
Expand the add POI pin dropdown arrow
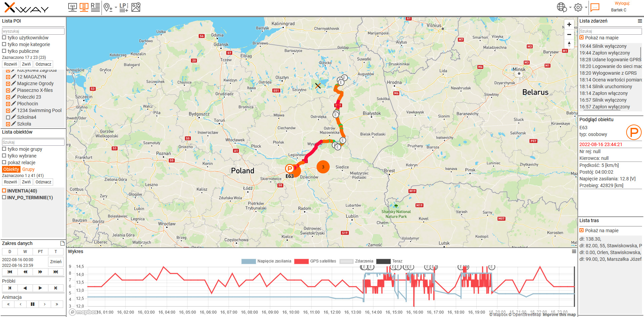(x=116, y=7)
